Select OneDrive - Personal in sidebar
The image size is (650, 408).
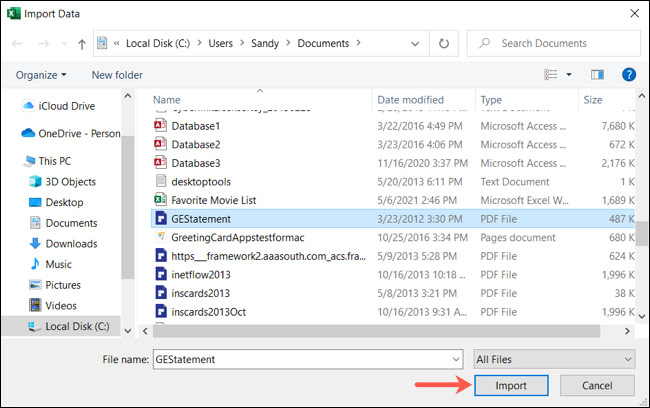tap(70, 132)
